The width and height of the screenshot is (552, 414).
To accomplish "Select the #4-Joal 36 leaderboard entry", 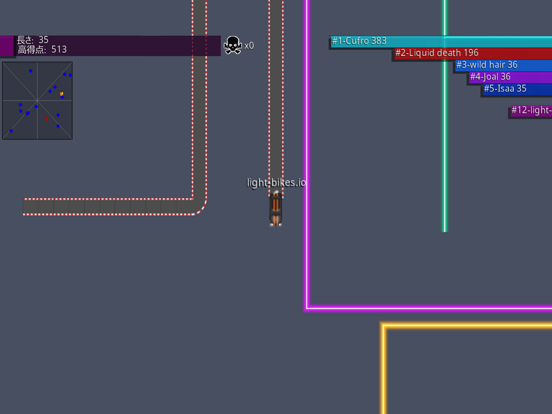I will click(510, 77).
